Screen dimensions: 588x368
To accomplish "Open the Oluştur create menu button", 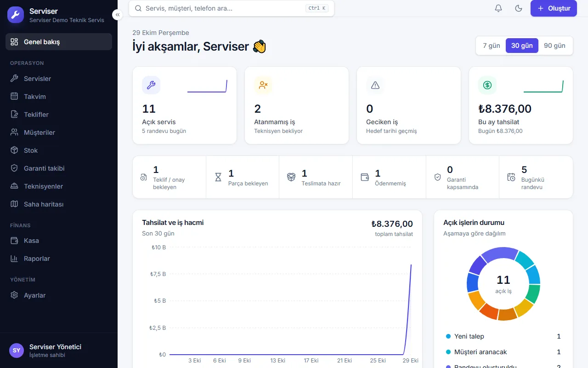I will (x=554, y=8).
